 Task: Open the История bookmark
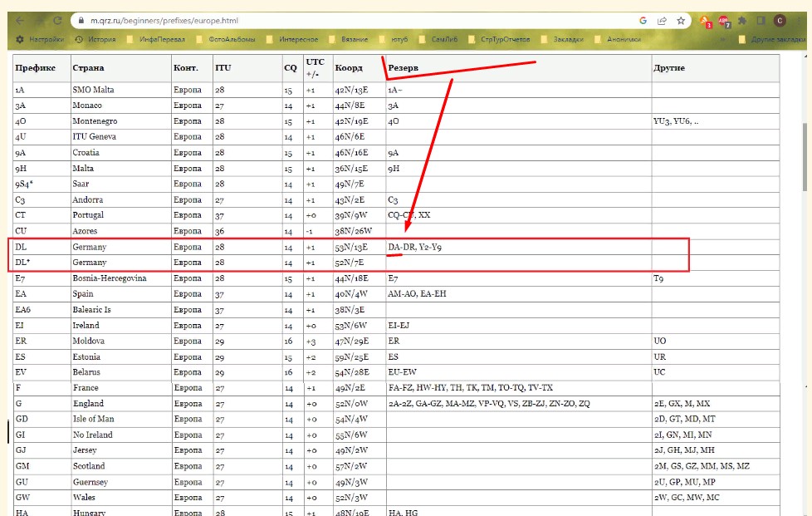(95, 39)
